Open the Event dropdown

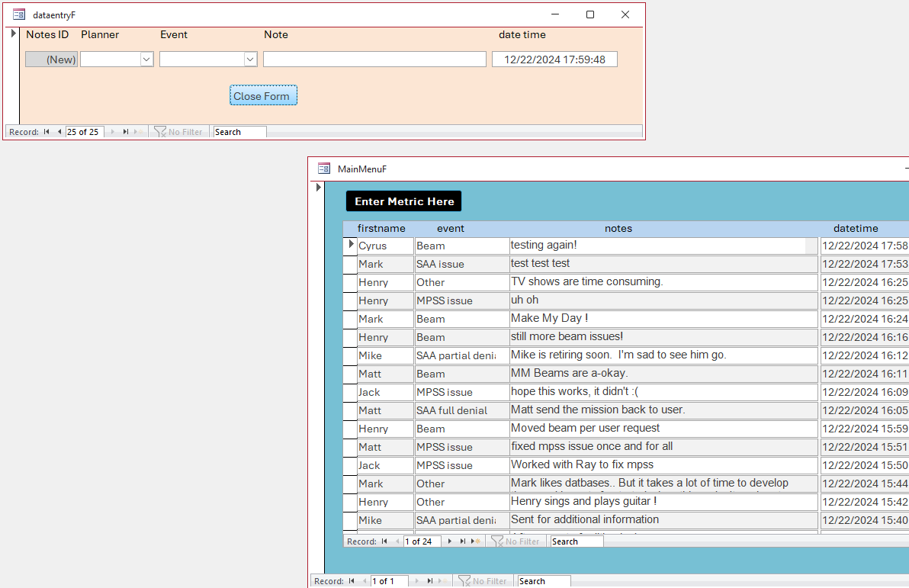pos(249,59)
